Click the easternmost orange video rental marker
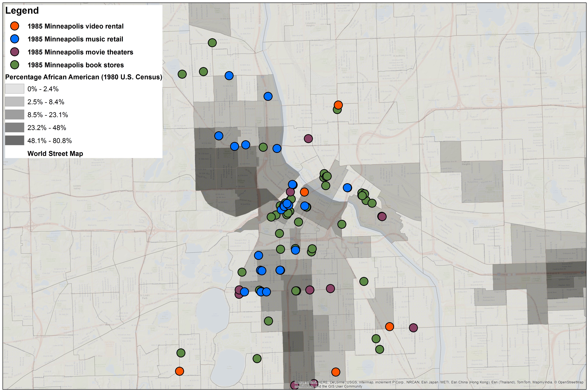This screenshot has width=588, height=392. 389,326
